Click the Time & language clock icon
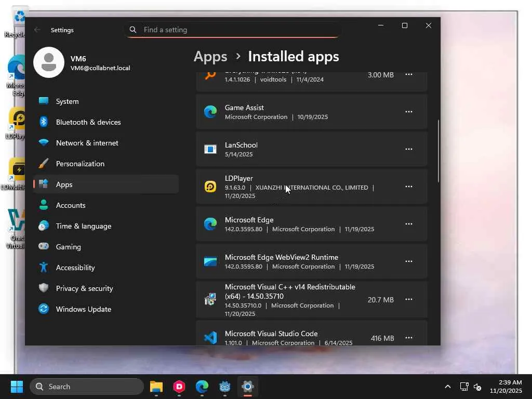 [44, 225]
